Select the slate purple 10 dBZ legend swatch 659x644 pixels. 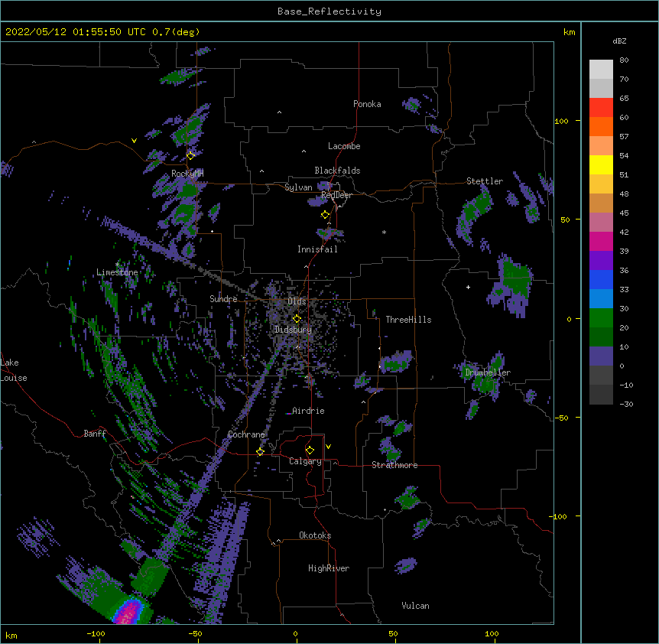tap(601, 356)
